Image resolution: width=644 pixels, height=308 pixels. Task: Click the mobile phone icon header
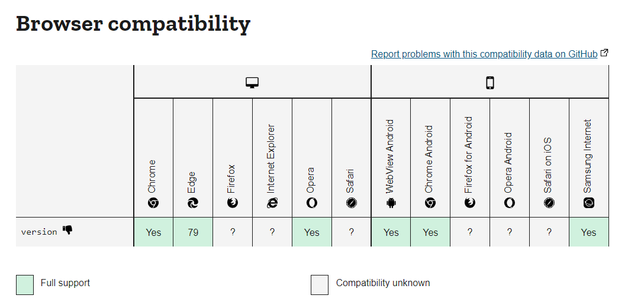coord(490,83)
